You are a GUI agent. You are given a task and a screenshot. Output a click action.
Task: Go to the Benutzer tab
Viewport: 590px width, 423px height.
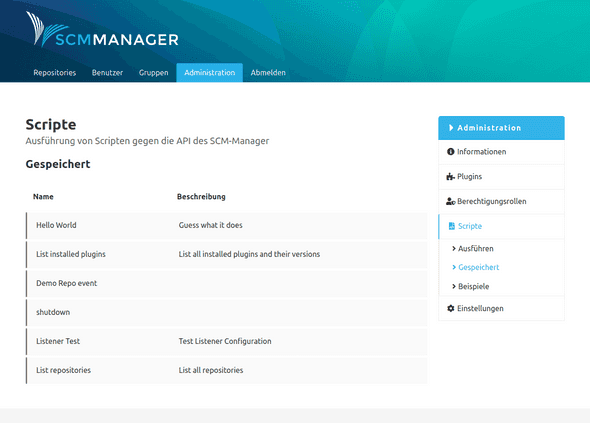[107, 73]
